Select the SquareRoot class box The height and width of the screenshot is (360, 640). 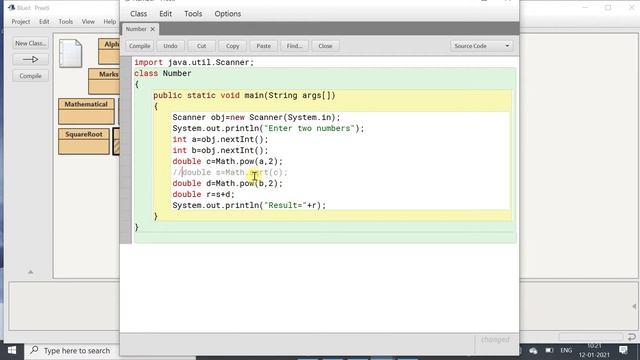click(x=84, y=141)
